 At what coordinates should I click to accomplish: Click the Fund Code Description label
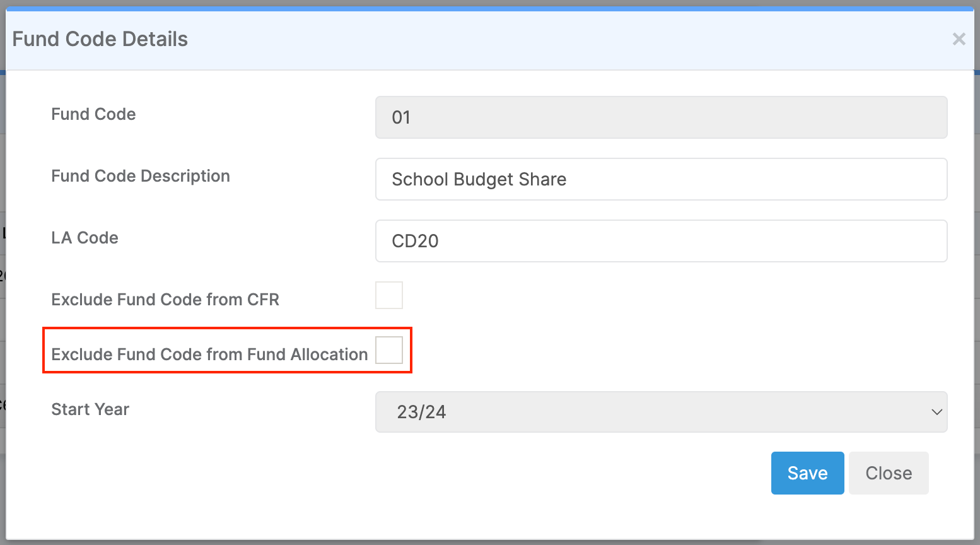[x=141, y=177]
